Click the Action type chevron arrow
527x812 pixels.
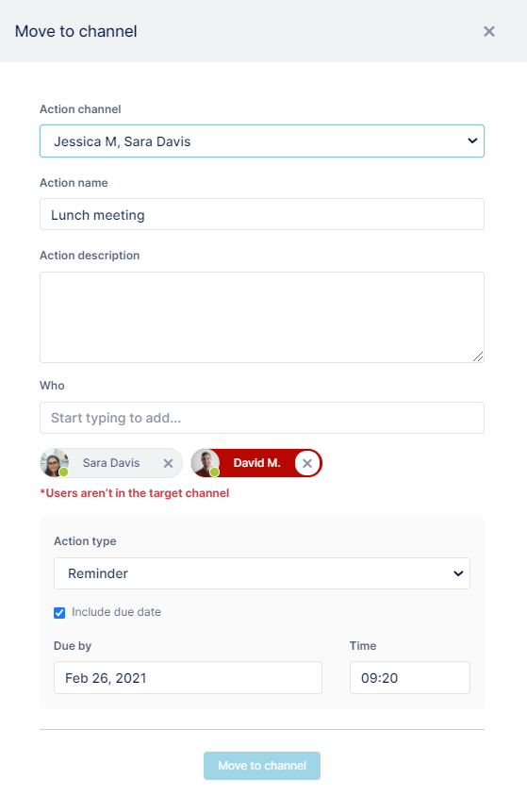click(458, 573)
